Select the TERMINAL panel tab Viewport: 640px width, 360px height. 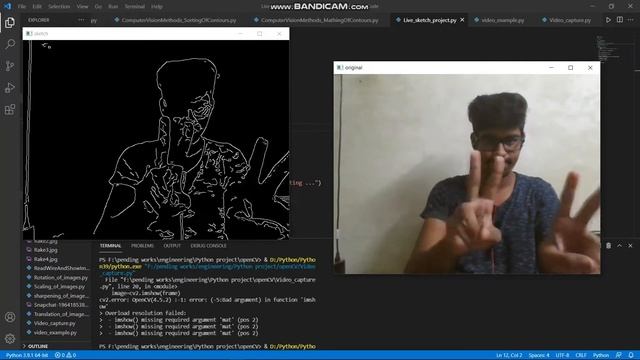[x=111, y=246]
